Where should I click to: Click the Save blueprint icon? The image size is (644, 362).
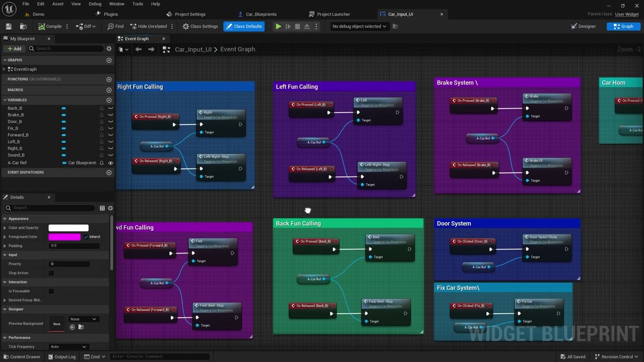click(8, 26)
